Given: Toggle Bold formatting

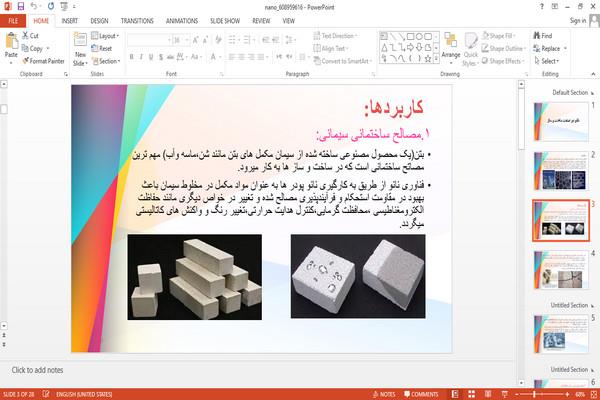Looking at the screenshot, I should 131,57.
